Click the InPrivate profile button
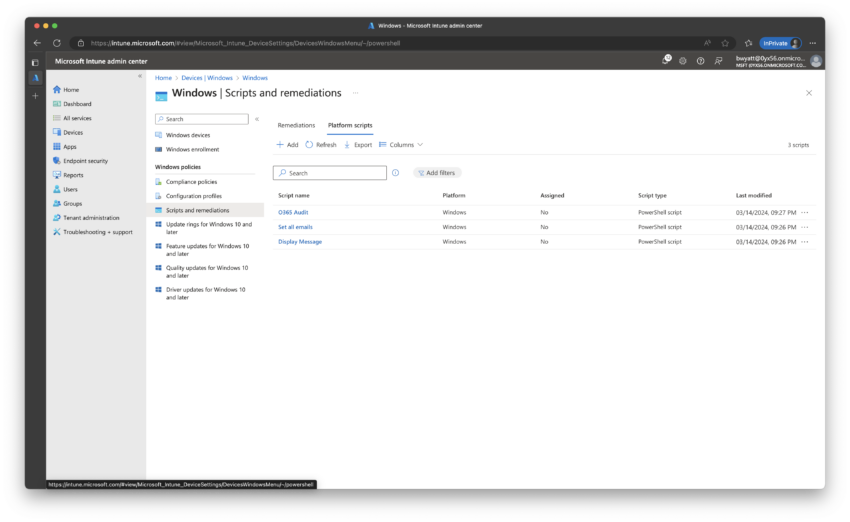This screenshot has width=850, height=522. tap(780, 43)
